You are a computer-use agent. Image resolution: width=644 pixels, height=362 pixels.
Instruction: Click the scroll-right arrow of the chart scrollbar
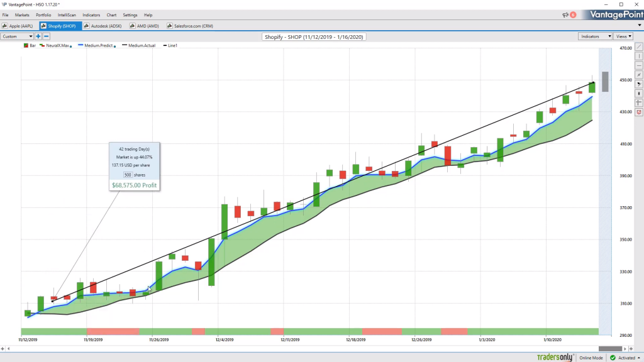tap(625, 349)
